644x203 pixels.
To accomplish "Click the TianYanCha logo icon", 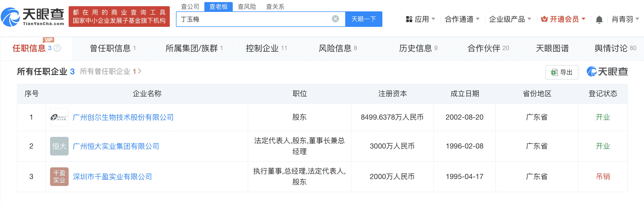I will click(10, 17).
